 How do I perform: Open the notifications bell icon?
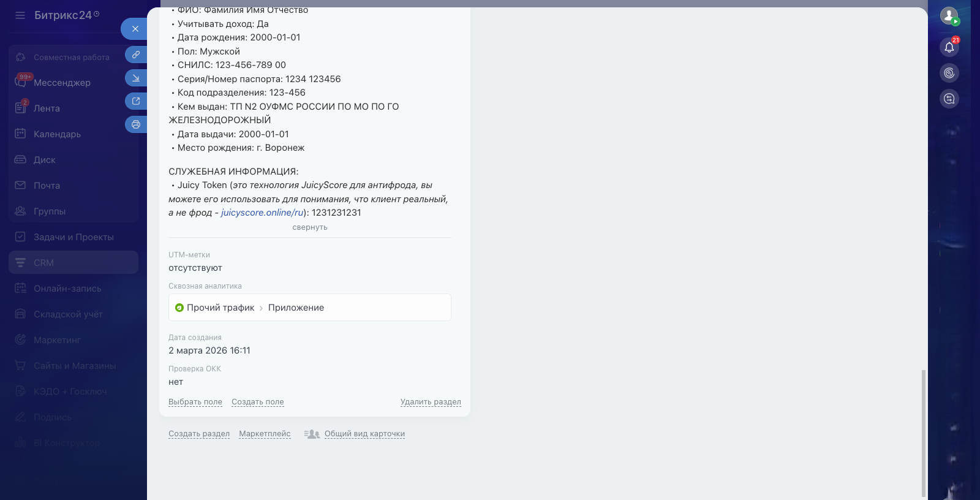coord(949,47)
